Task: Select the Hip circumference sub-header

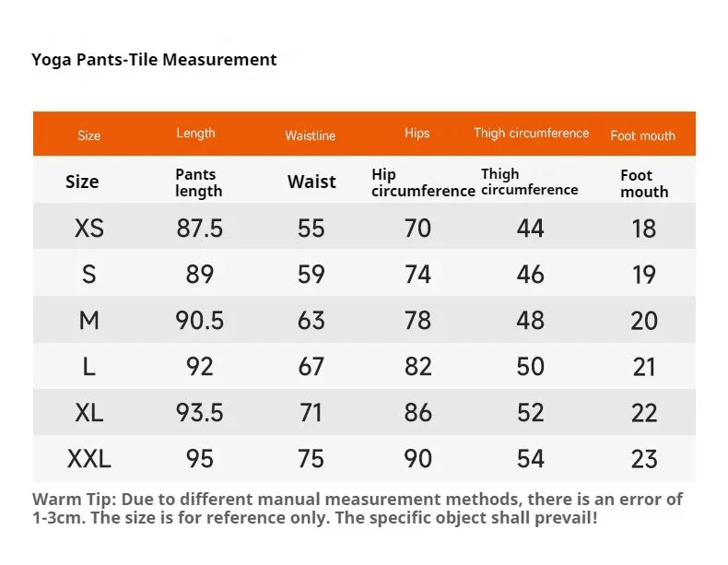Action: pos(423,182)
